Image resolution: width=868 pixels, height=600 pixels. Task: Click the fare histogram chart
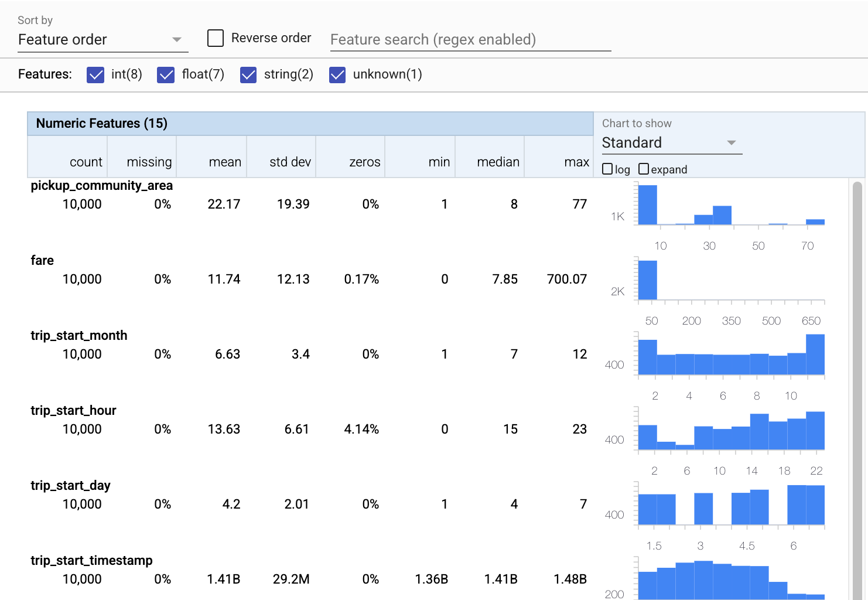click(731, 280)
